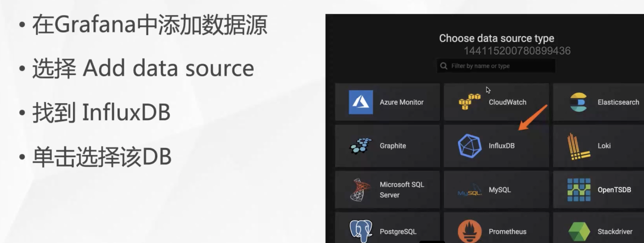Click the OpenTSDB grid logo icon
The width and height of the screenshot is (644, 243).
pos(579,190)
